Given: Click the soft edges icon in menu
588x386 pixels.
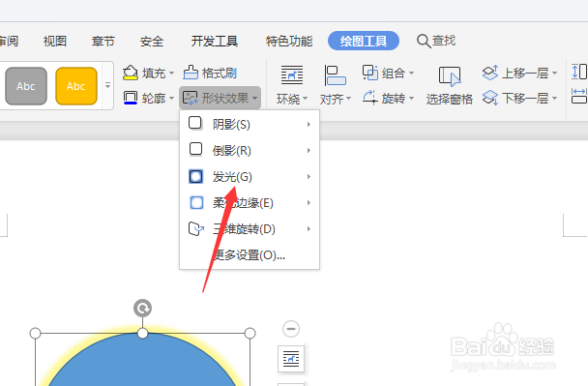Looking at the screenshot, I should tap(196, 202).
